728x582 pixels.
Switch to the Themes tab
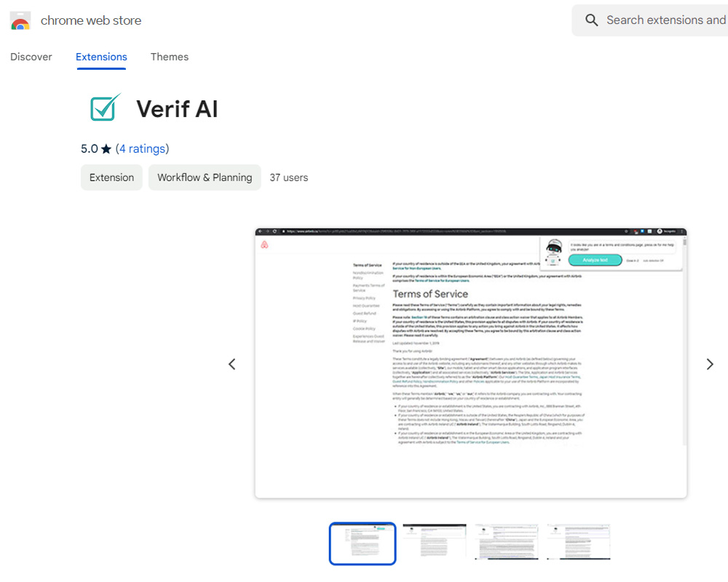[x=170, y=57]
